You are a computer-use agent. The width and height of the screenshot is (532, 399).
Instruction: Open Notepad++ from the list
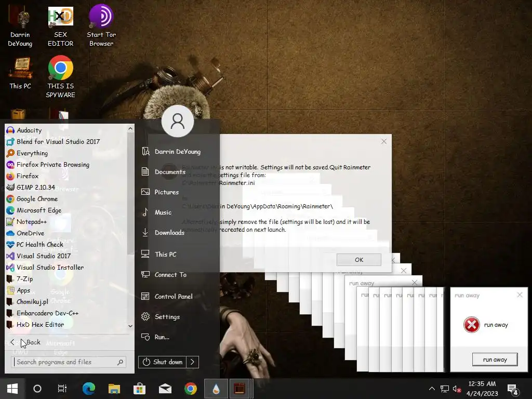point(66,222)
